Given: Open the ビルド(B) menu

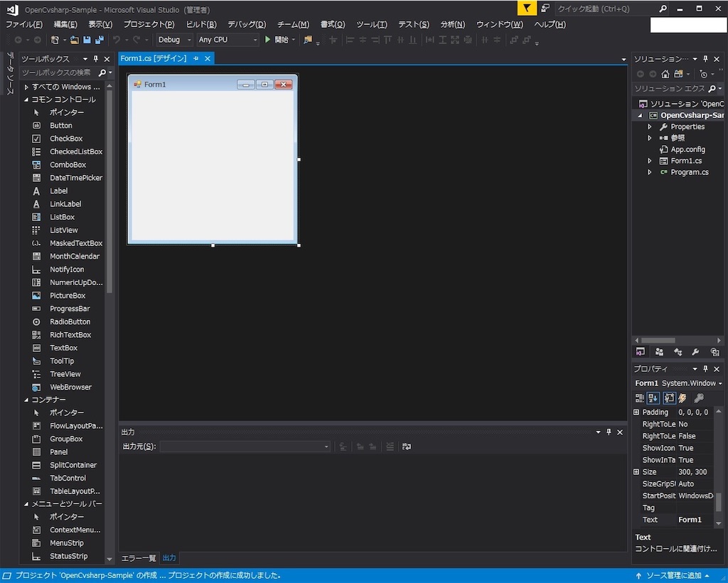Looking at the screenshot, I should pos(201,25).
